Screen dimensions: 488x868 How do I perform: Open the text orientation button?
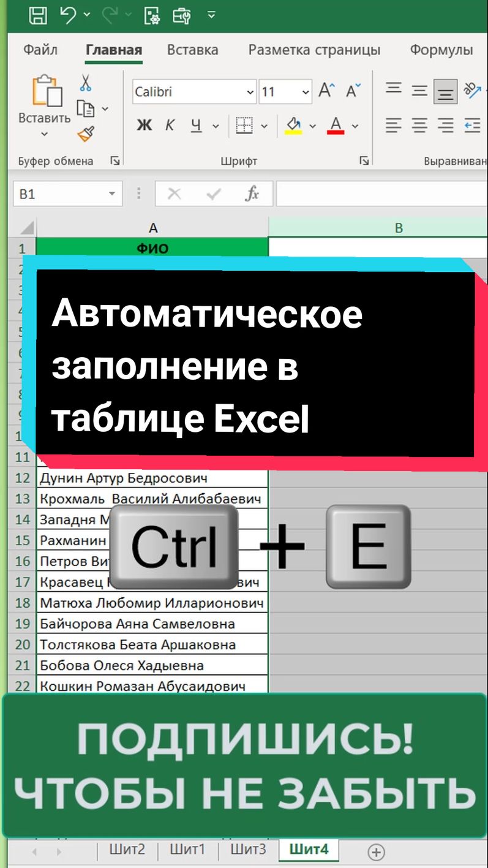click(472, 91)
